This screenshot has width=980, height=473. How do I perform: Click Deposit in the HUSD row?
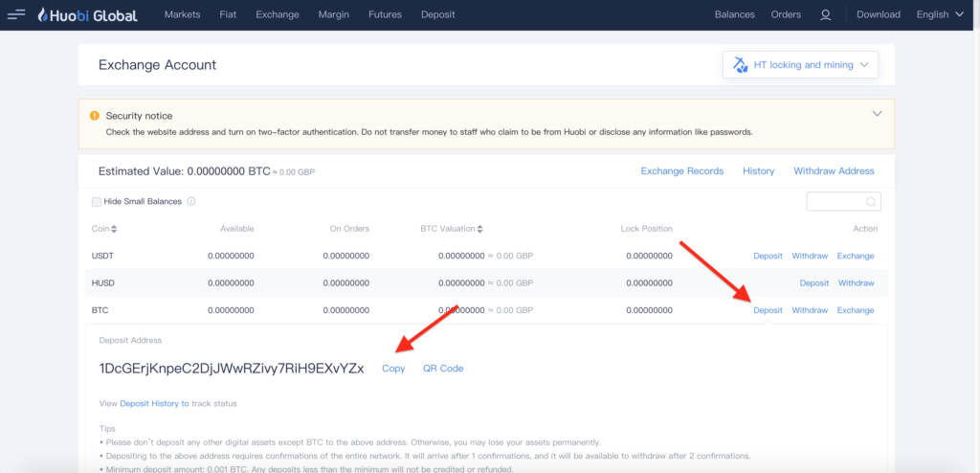coord(814,283)
